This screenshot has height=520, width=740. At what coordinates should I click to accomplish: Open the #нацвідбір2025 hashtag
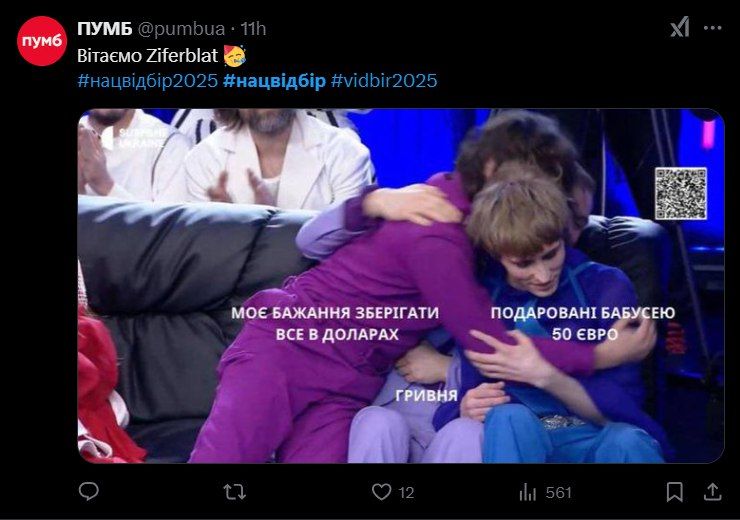[x=148, y=81]
